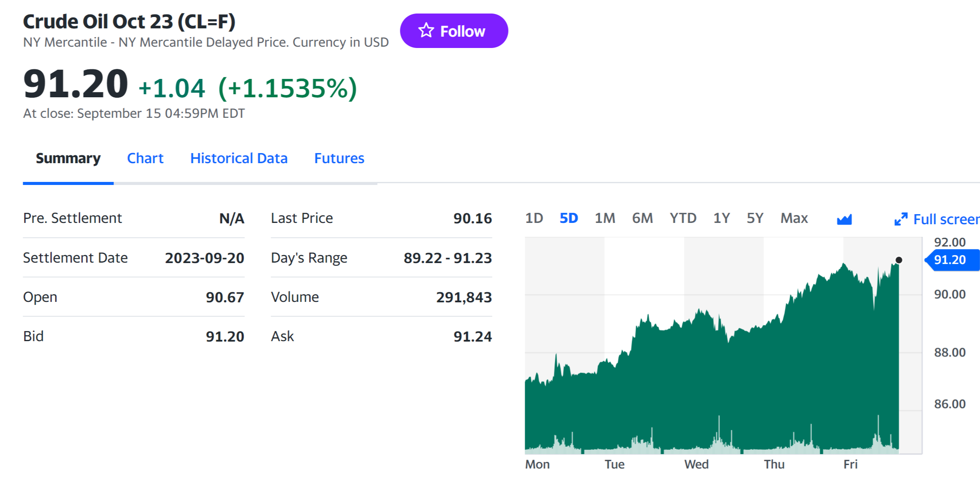The image size is (980, 479).
Task: Open the Historical Data tab
Action: (x=239, y=158)
